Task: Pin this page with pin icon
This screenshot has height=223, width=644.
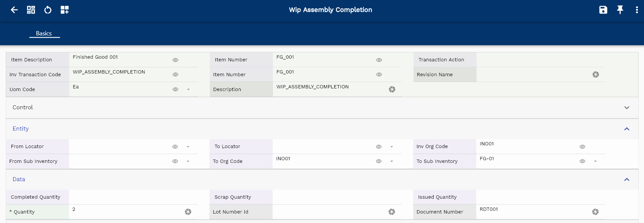Action: [620, 10]
